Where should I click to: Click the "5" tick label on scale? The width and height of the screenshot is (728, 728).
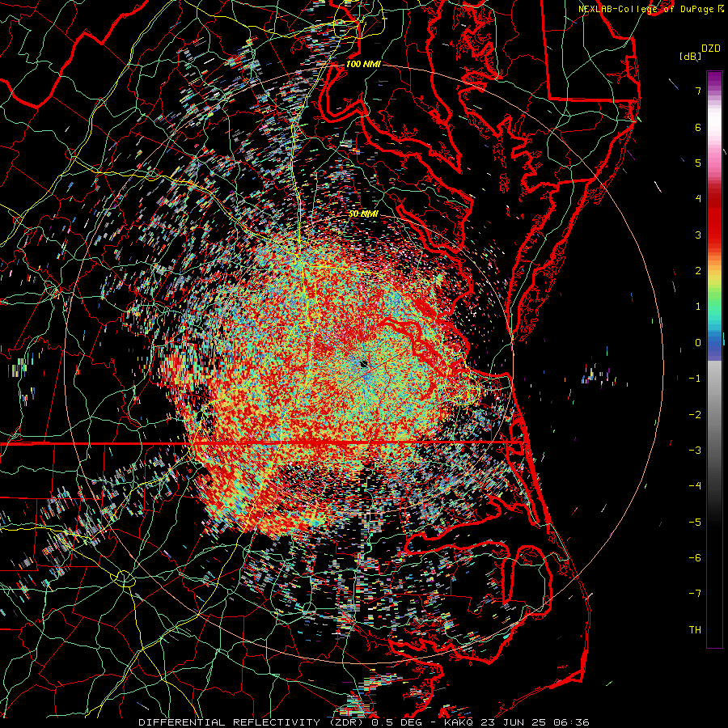[x=698, y=163]
